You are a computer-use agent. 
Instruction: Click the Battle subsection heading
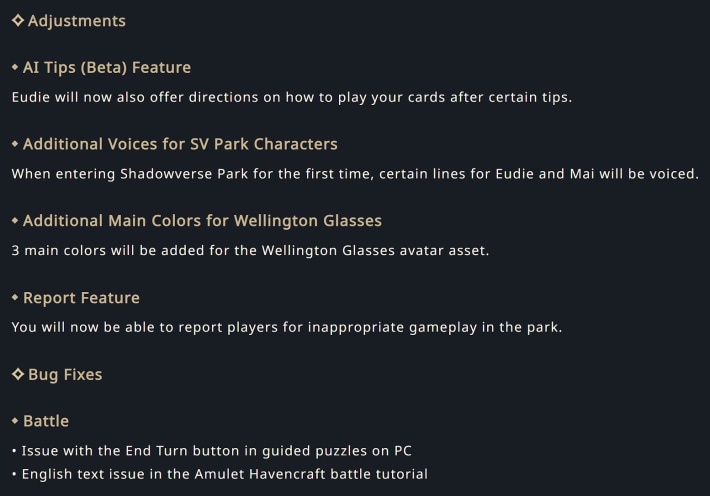[x=46, y=421]
